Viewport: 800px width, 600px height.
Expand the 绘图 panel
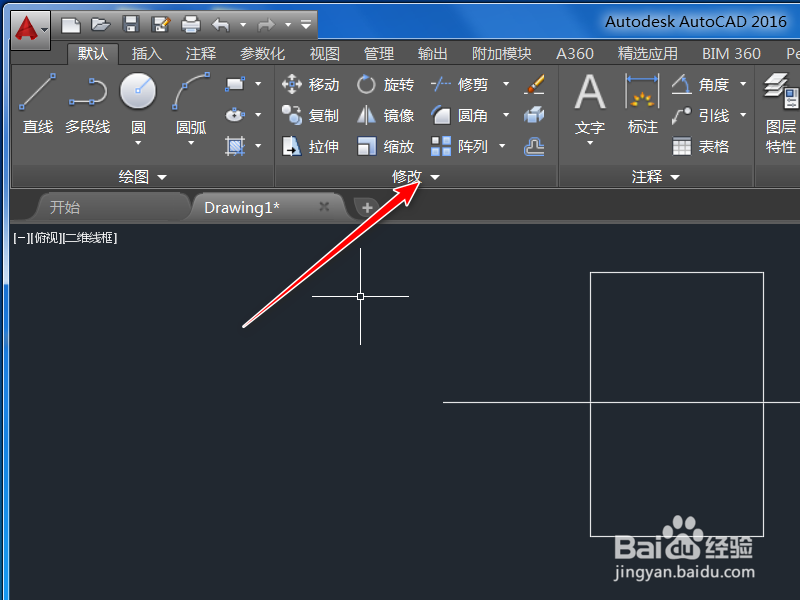tap(142, 177)
